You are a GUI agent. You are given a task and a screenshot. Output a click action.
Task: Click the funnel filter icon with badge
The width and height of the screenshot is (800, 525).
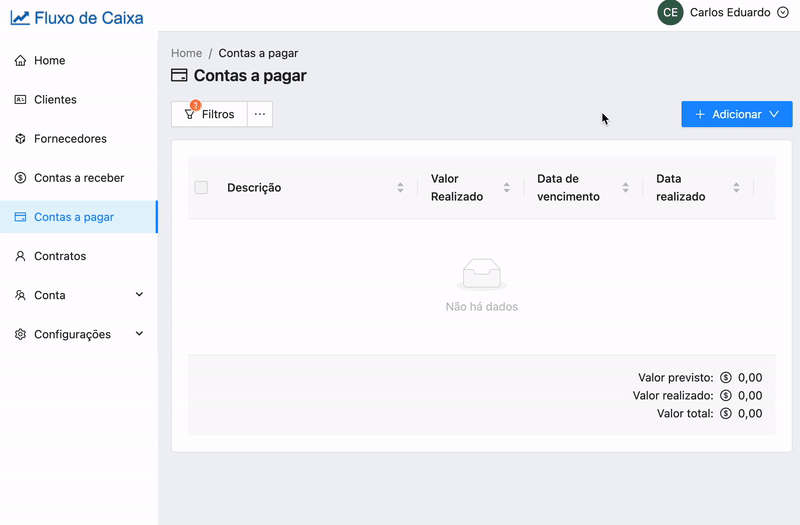190,114
